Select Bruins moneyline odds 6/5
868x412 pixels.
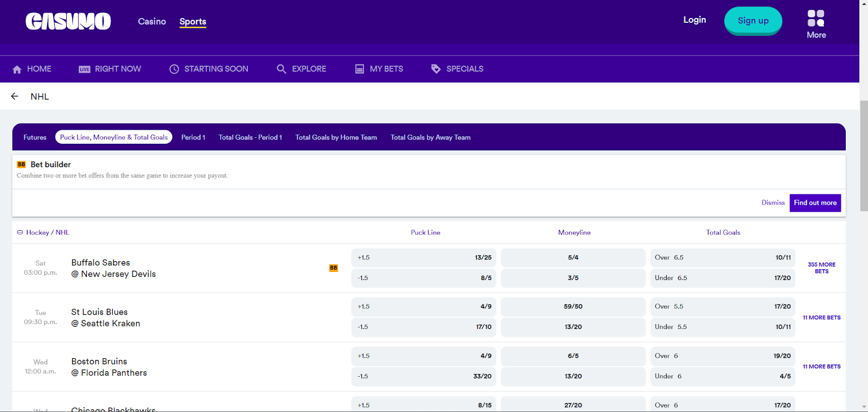[x=573, y=356]
